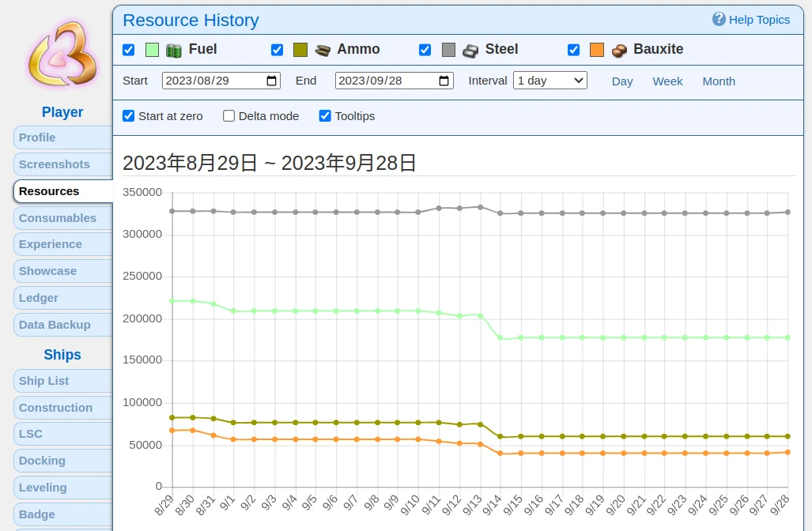Click the 350000 y-axis label
Screen dimensions: 812x531
pyautogui.click(x=142, y=192)
